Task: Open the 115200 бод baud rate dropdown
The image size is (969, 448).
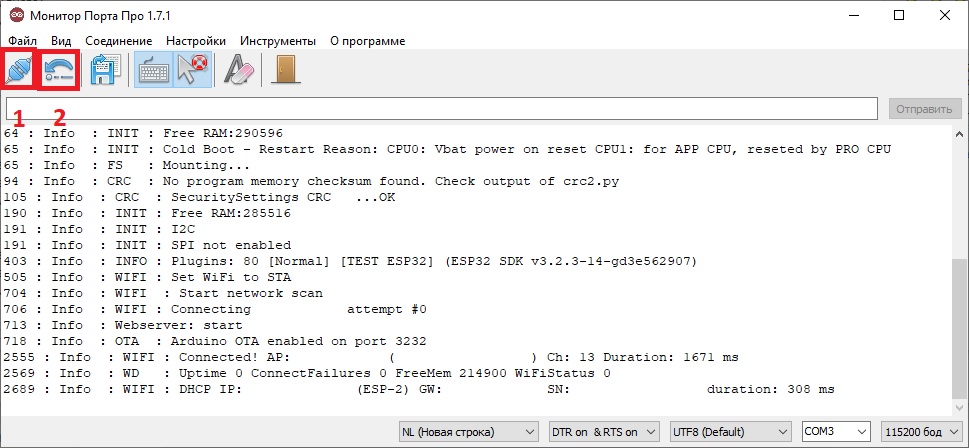Action: 921,432
